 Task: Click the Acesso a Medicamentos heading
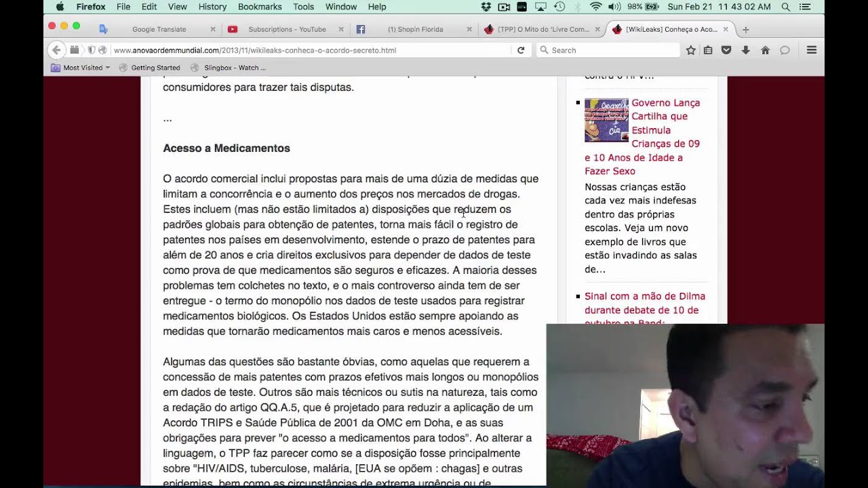pyautogui.click(x=226, y=148)
